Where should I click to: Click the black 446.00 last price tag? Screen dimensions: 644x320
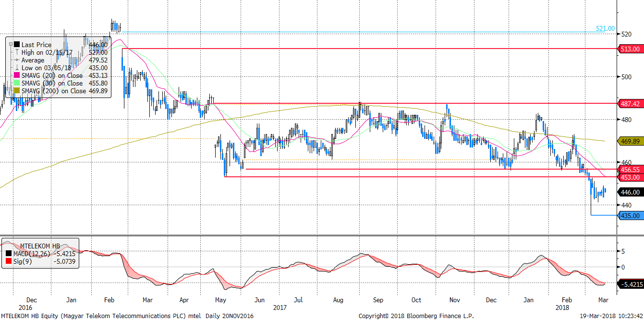pos(631,192)
